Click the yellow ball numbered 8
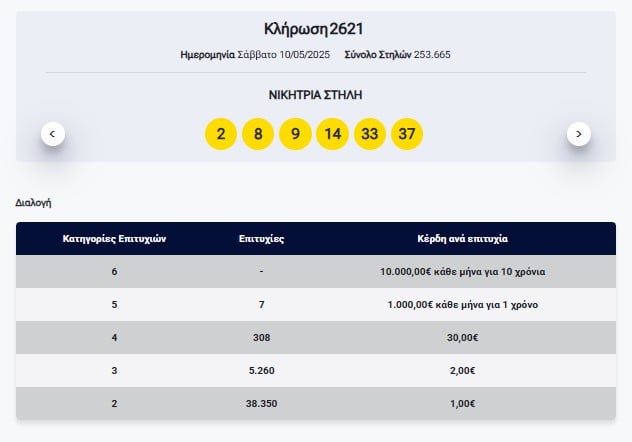Image resolution: width=632 pixels, height=442 pixels. point(258,134)
